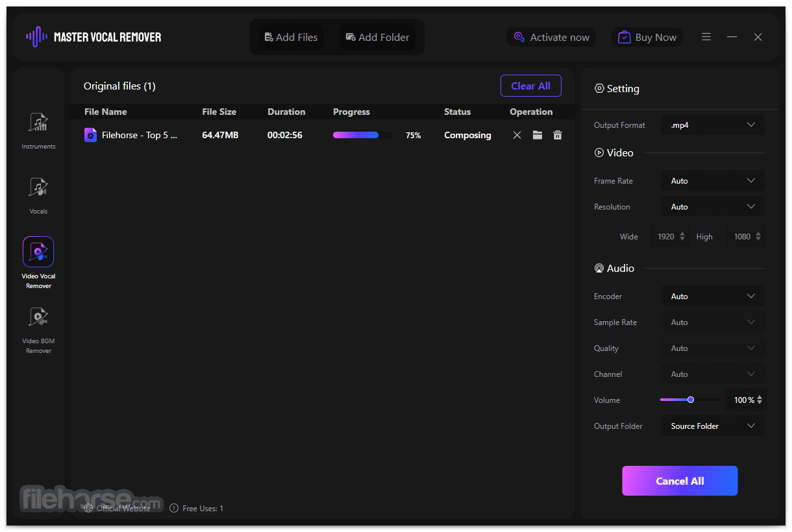Click the Status column header

click(x=457, y=112)
